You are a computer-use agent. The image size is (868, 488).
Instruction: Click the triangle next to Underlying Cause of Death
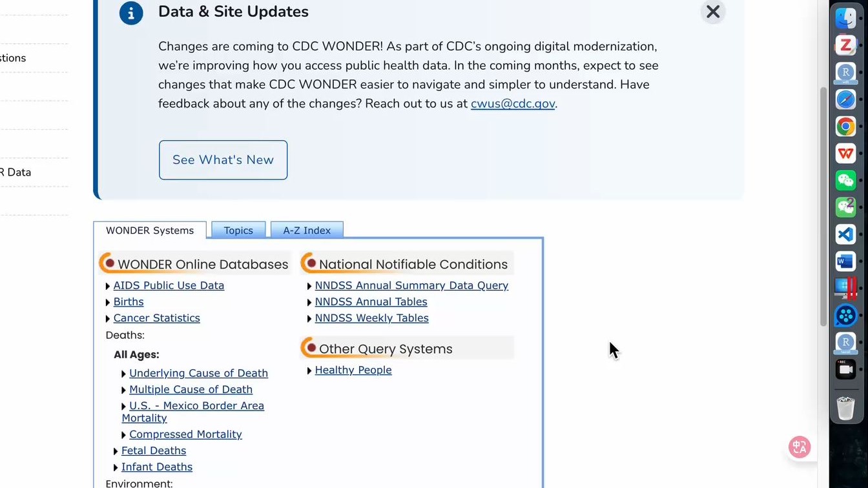(123, 374)
